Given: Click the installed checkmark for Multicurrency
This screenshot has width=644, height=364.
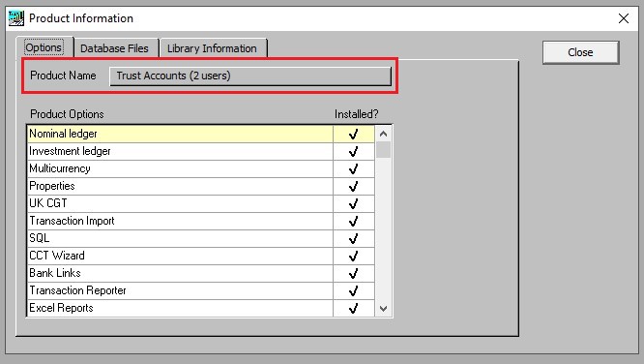Looking at the screenshot, I should [x=353, y=169].
